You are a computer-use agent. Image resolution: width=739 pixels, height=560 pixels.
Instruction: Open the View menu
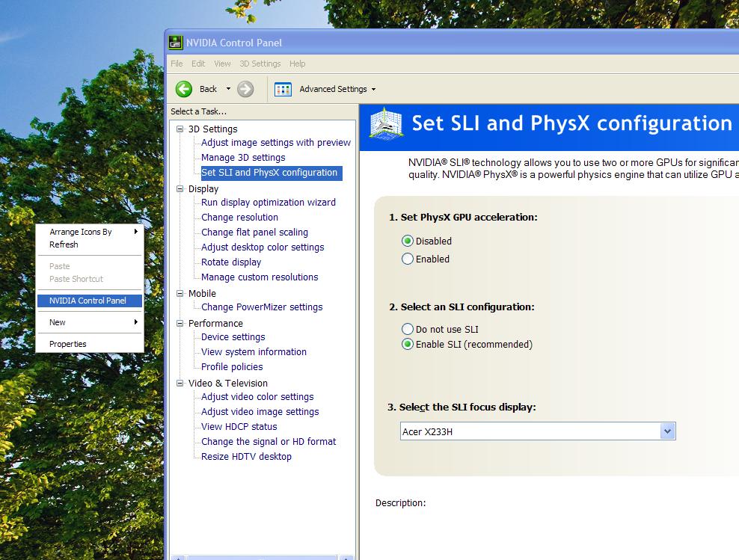(222, 64)
